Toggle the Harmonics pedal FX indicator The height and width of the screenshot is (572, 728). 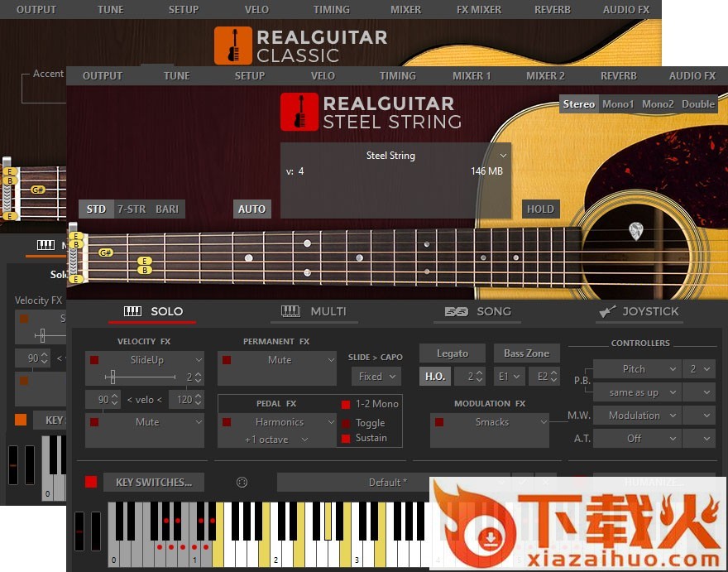click(x=227, y=422)
